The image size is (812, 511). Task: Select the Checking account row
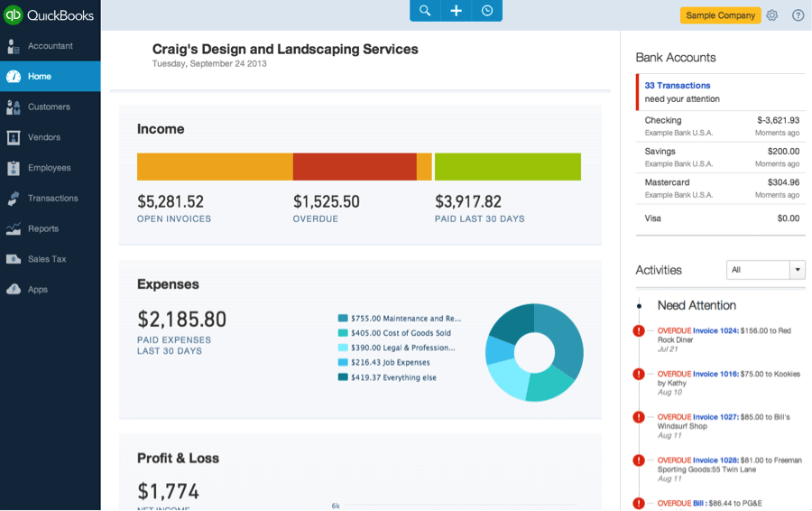tap(720, 125)
